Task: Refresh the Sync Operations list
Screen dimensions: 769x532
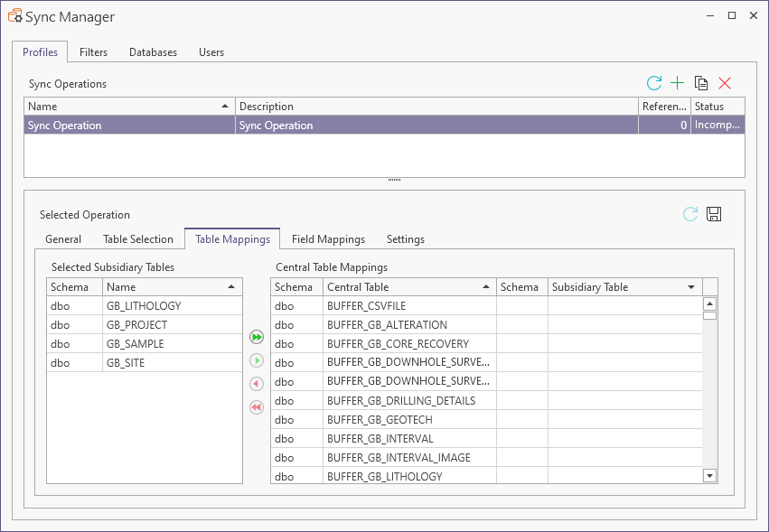Action: [654, 83]
